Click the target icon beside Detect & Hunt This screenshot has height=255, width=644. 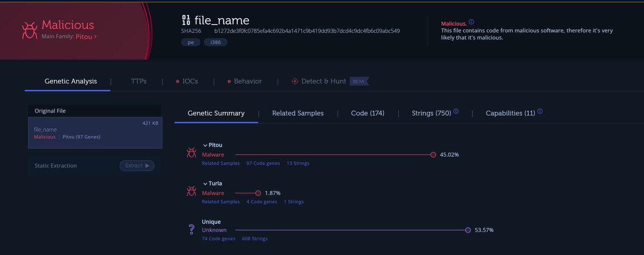click(x=294, y=81)
